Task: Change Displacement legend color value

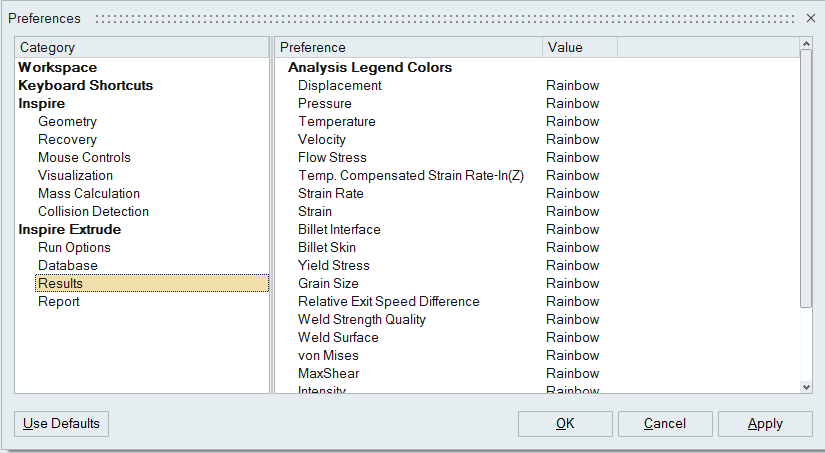Action: [x=573, y=86]
